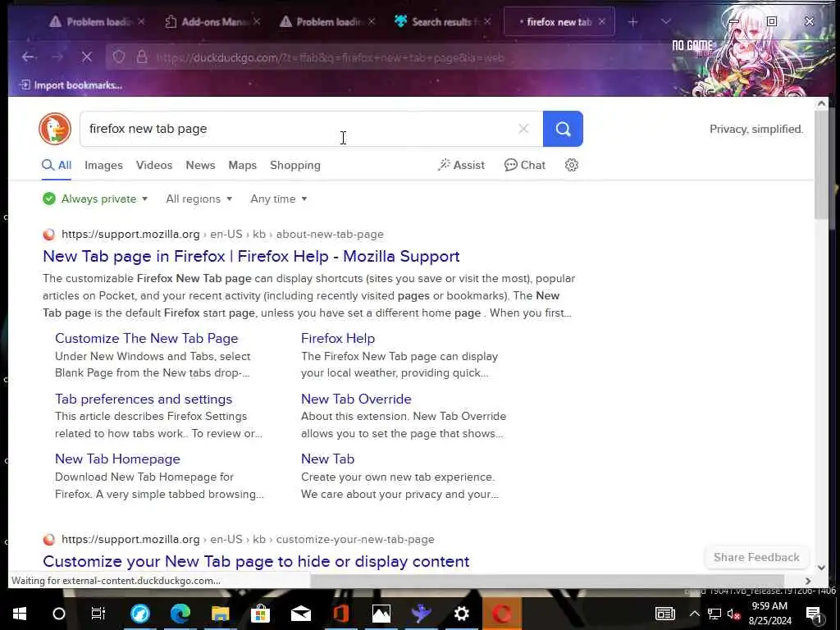Click the tracking protection shield icon
Screen dimensions: 840x630
[x=119, y=57]
